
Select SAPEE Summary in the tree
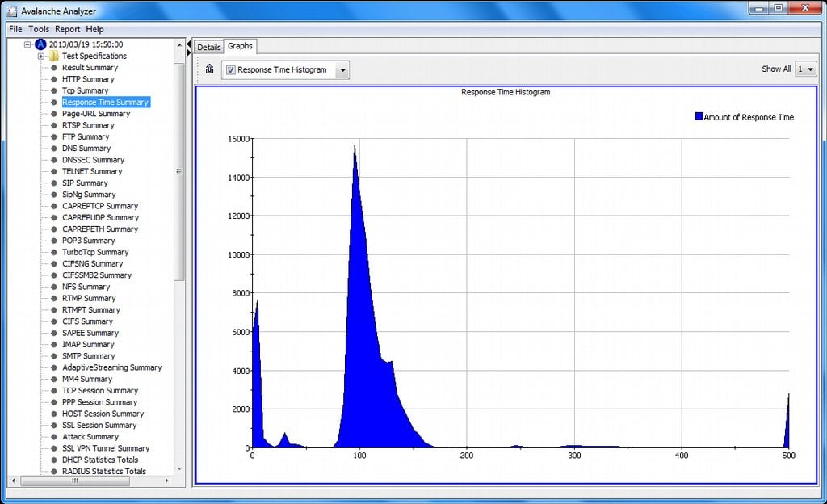90,334
